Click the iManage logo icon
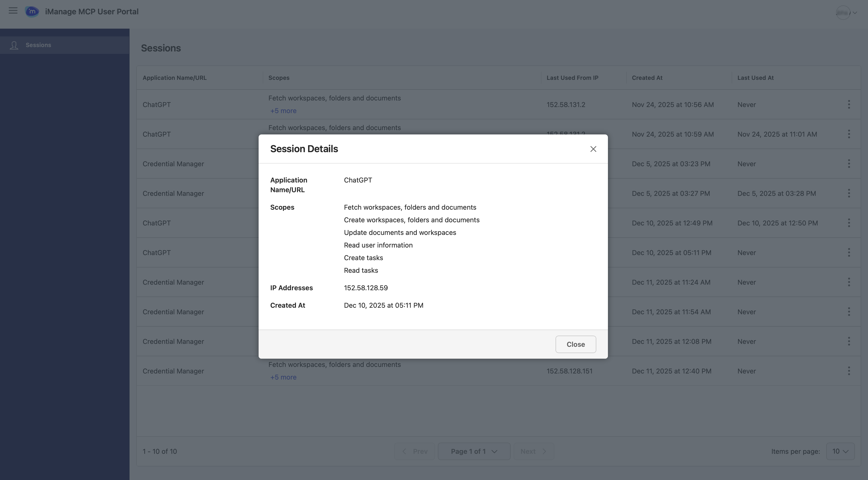This screenshot has height=480, width=868. [x=32, y=11]
